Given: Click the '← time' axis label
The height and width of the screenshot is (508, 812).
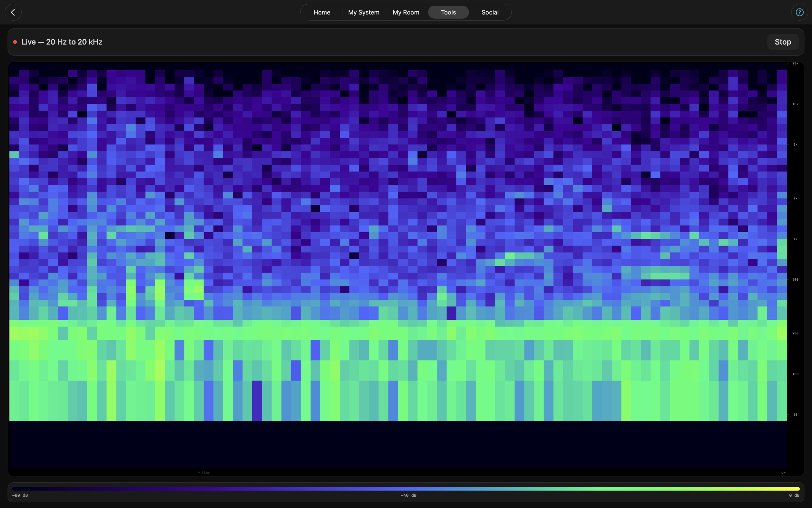Looking at the screenshot, I should [x=204, y=472].
